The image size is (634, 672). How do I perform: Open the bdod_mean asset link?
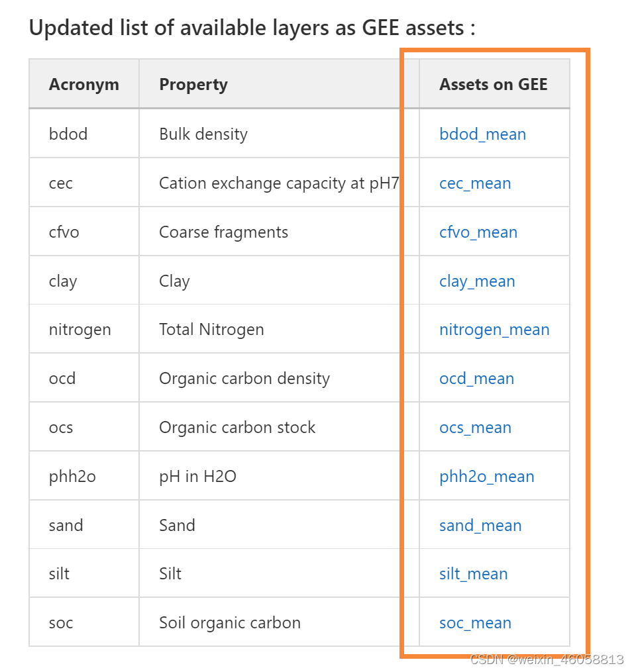coord(482,134)
